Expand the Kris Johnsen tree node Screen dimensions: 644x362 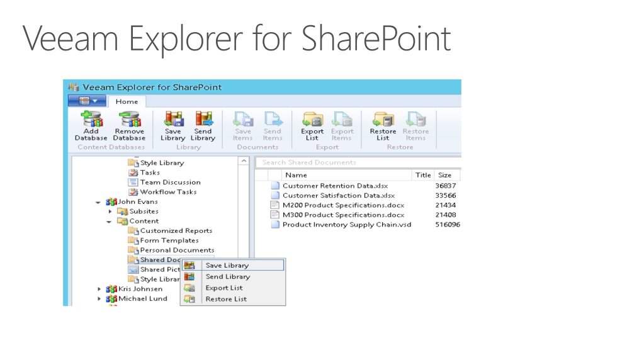click(x=99, y=289)
